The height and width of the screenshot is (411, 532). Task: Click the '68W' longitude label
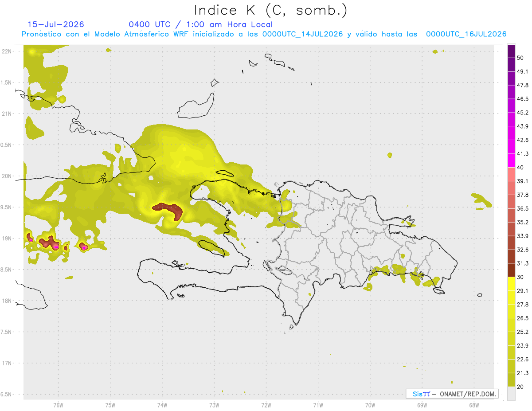pos(474,405)
